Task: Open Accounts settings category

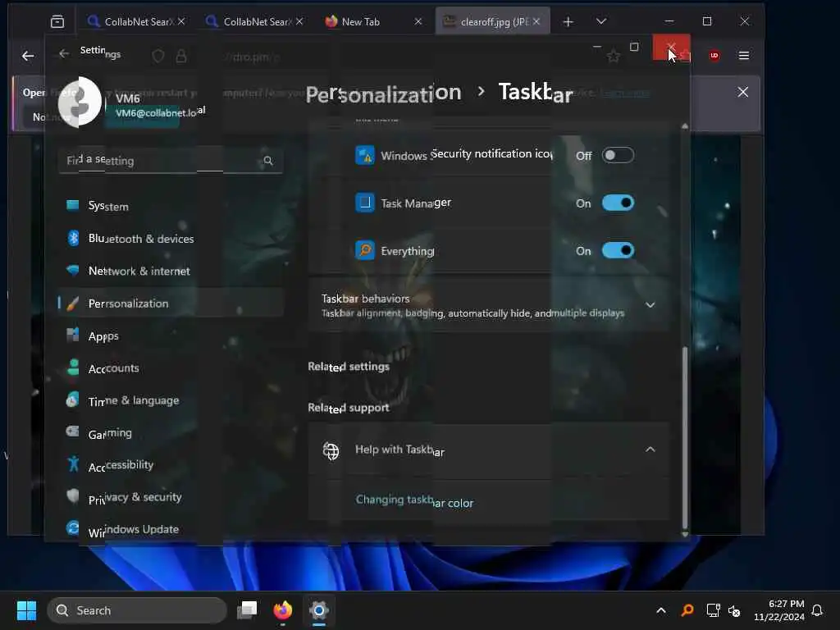Action: pyautogui.click(x=171, y=368)
